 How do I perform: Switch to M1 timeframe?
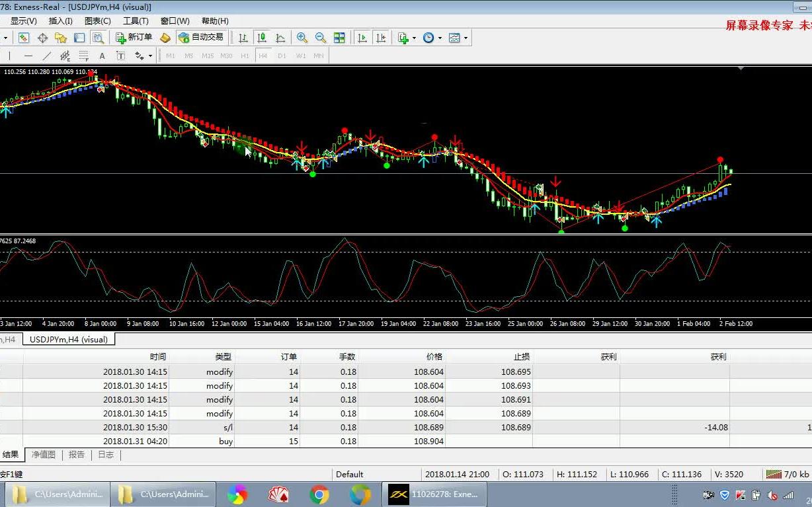click(171, 56)
